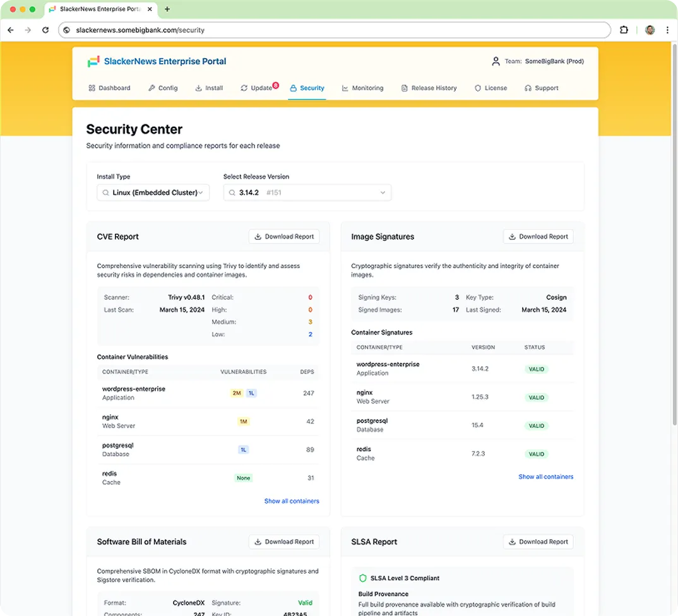Screen dimensions: 678x616
Task: Download the Image Signatures report
Action: tap(538, 237)
